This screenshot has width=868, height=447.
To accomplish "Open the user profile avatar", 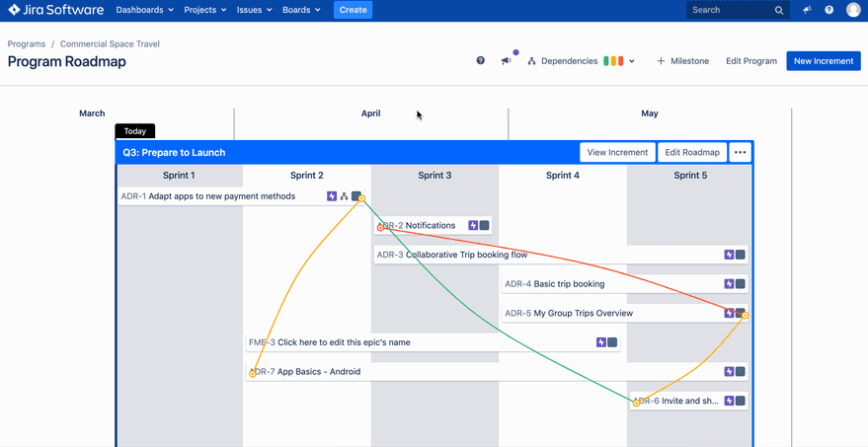I will (x=853, y=10).
